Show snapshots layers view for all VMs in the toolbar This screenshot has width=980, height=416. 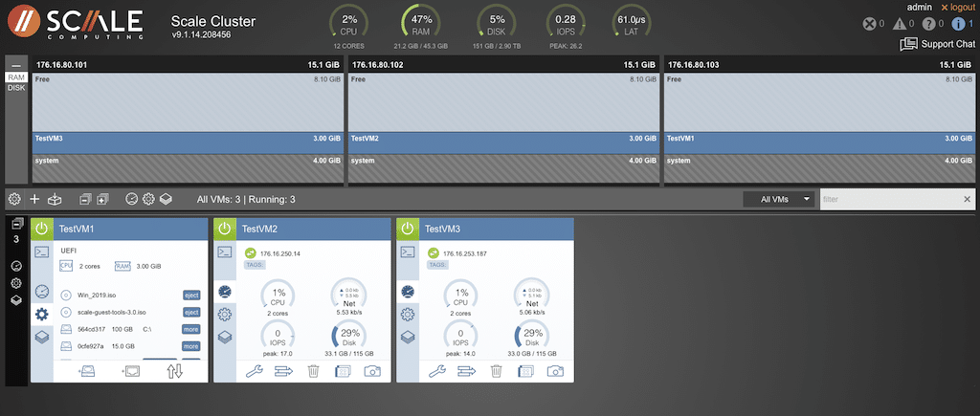[165, 199]
